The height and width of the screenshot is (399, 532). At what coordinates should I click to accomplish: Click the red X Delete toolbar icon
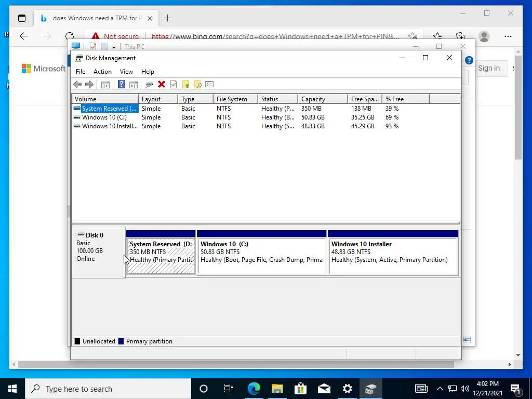[x=162, y=84]
